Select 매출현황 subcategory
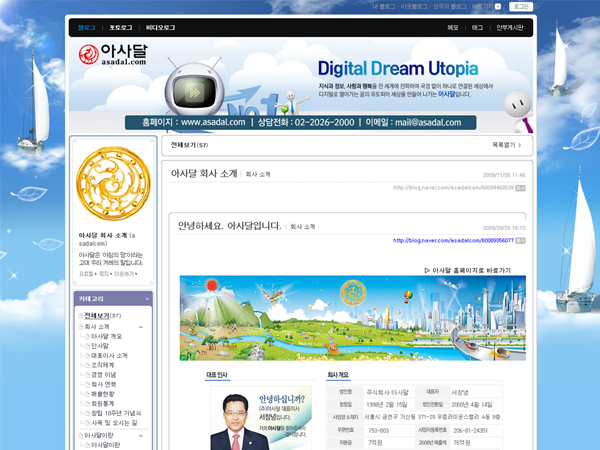This screenshot has height=450, width=600. [x=103, y=394]
